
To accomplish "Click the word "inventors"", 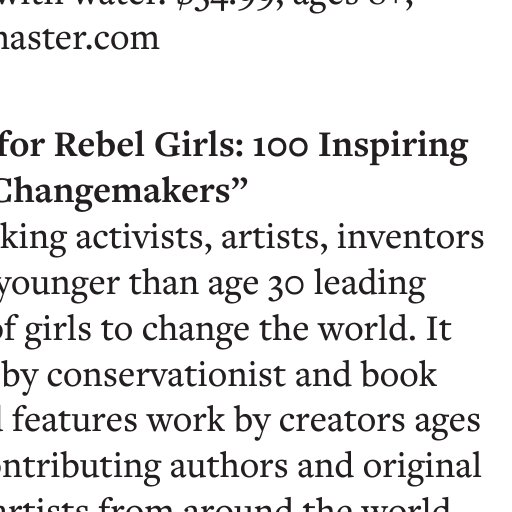I will 410,237.
